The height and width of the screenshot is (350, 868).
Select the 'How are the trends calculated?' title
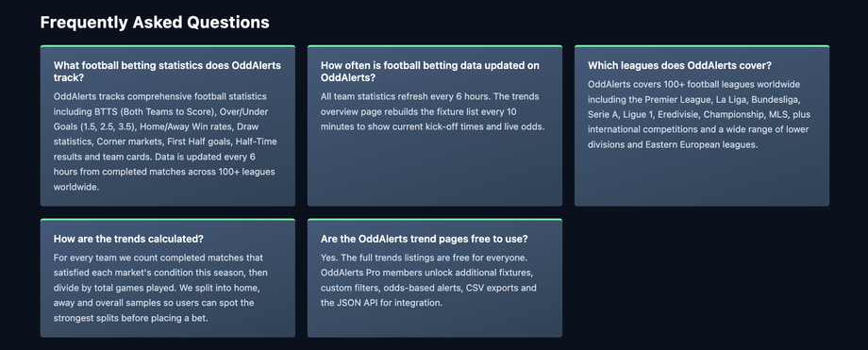click(128, 239)
